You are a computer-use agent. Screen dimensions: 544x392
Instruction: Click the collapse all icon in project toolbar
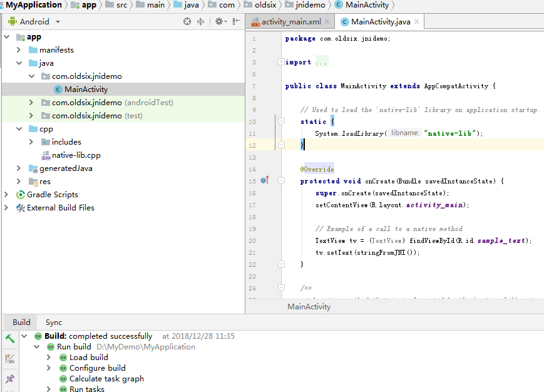(x=200, y=21)
